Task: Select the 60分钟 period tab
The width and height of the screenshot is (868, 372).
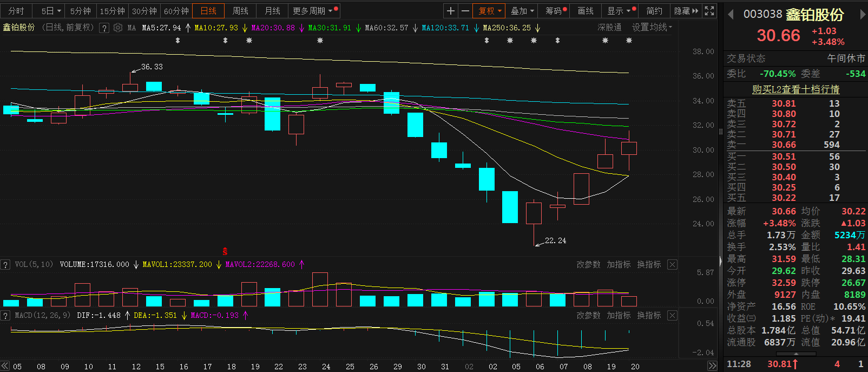Action: point(176,11)
